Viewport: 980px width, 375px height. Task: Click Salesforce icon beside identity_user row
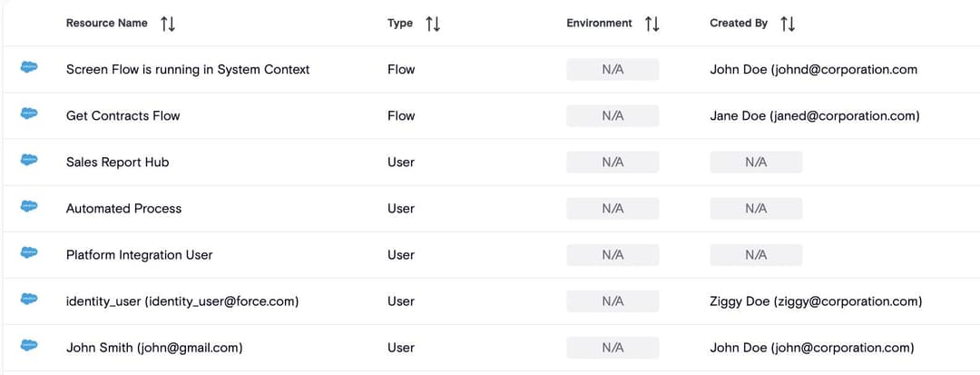29,300
